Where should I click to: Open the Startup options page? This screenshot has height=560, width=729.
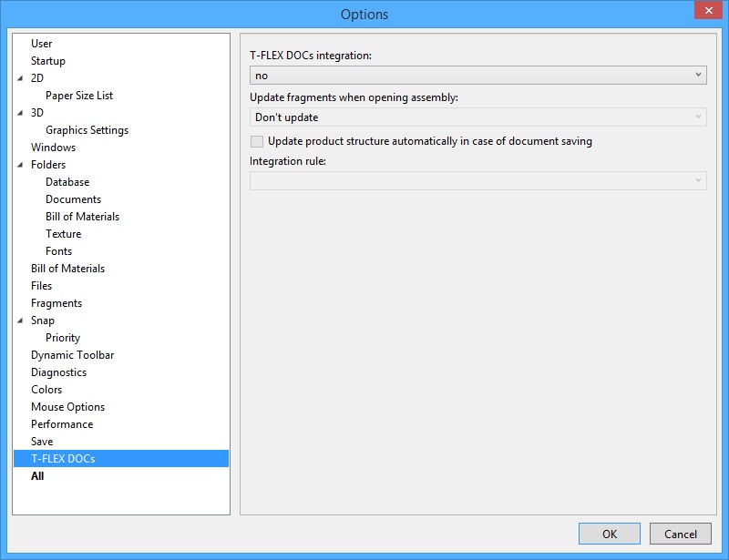pyautogui.click(x=48, y=61)
